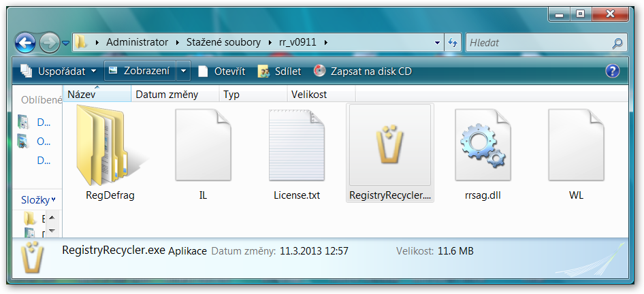Expand the arrow after rr_v0911 in path

coord(326,42)
